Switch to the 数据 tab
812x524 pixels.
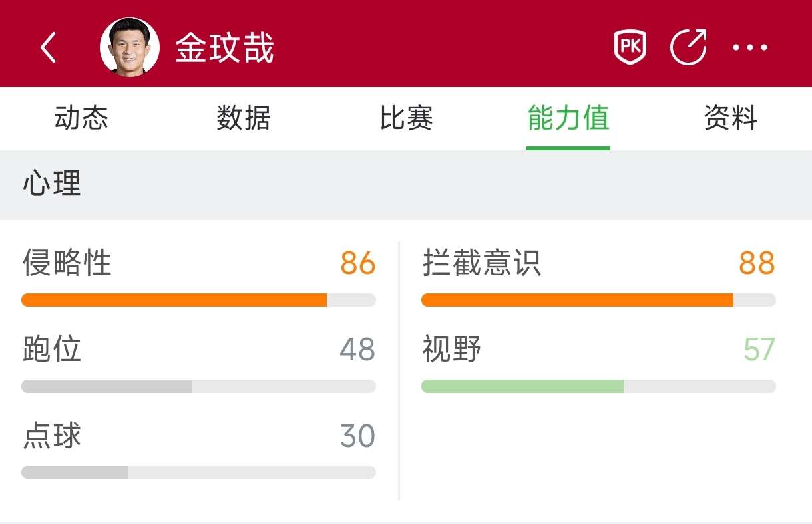point(244,119)
